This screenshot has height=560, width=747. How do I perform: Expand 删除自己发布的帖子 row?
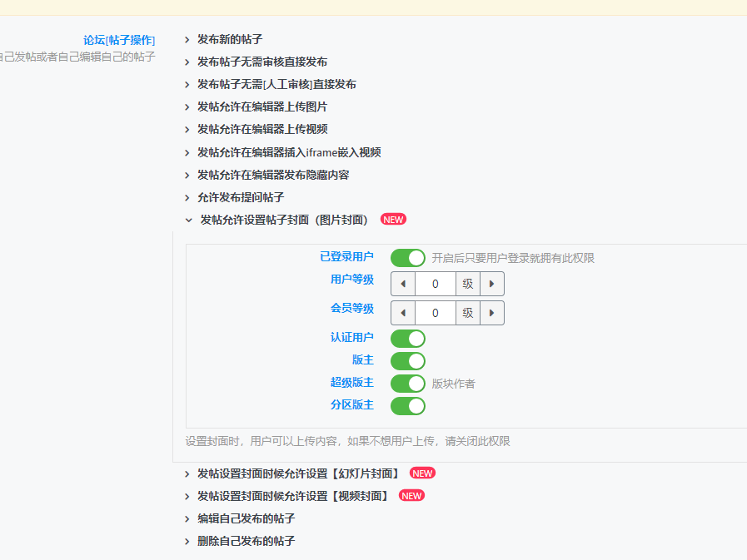(x=245, y=541)
